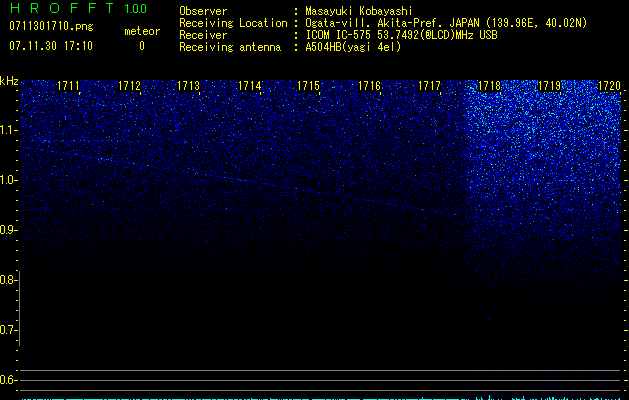Click the 1712 time marker

click(129, 85)
